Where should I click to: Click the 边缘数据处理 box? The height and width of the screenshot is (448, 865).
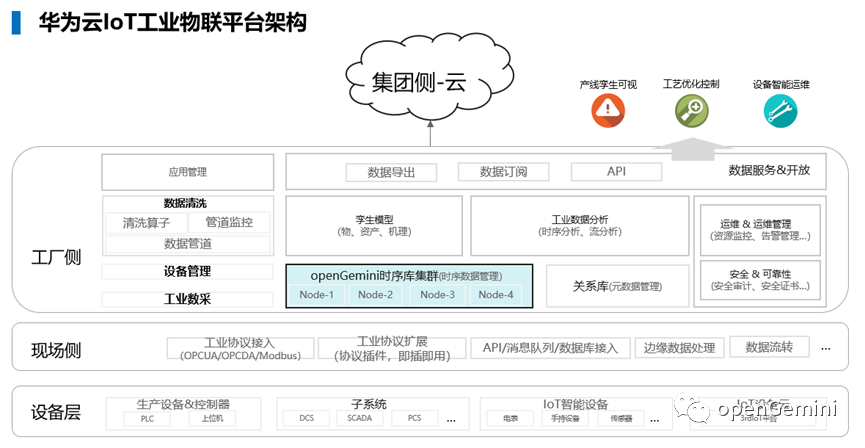click(x=680, y=348)
